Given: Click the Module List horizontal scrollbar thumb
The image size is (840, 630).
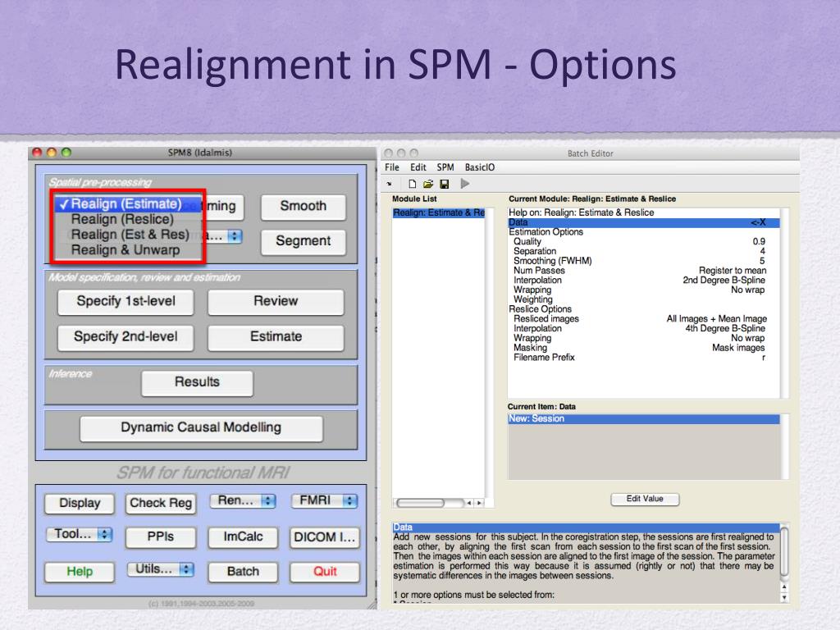Looking at the screenshot, I should (421, 503).
